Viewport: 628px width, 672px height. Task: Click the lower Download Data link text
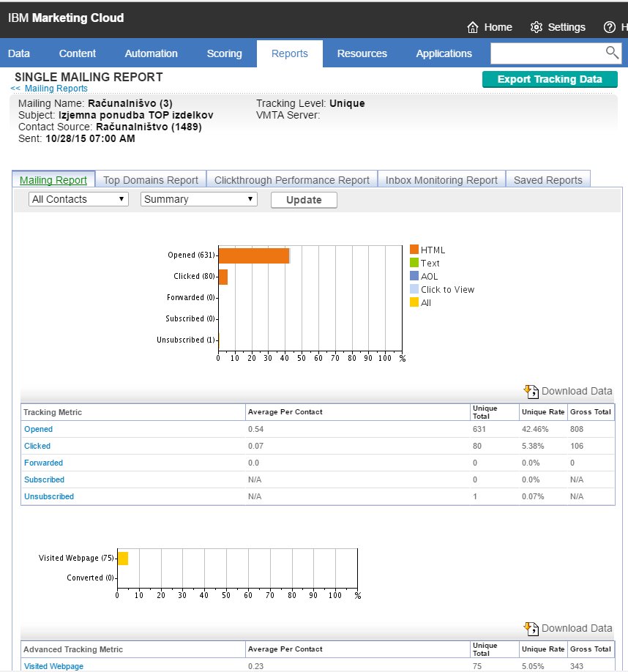coord(577,628)
